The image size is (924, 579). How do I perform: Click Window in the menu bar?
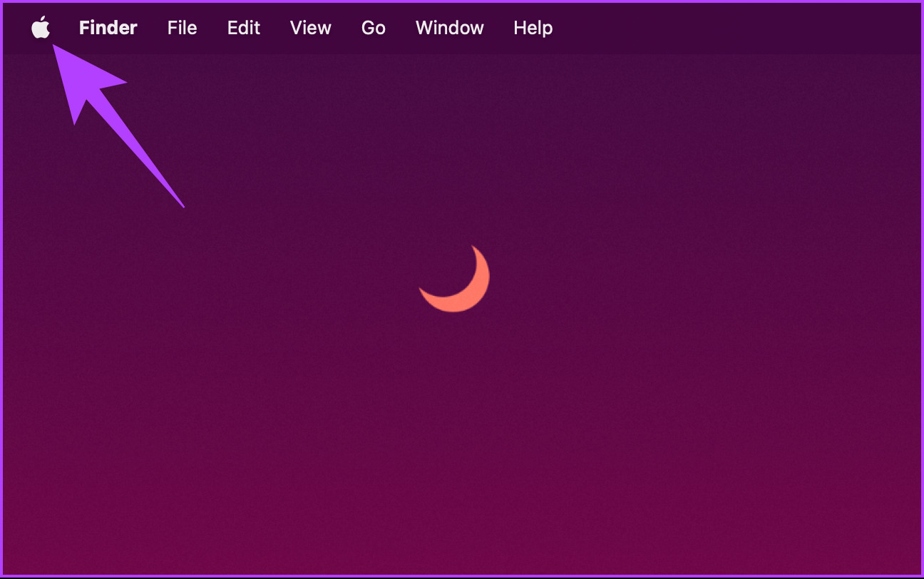(449, 28)
